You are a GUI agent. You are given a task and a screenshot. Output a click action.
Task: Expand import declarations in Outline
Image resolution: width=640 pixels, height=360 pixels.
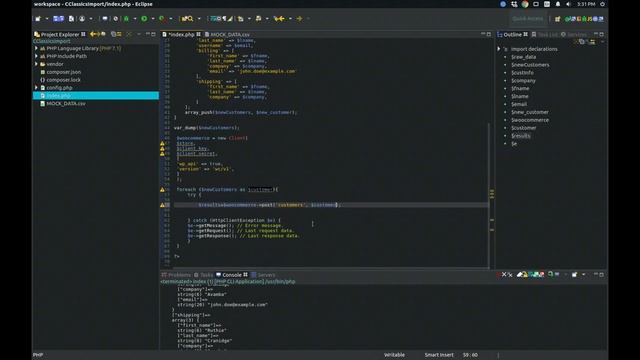[499, 49]
